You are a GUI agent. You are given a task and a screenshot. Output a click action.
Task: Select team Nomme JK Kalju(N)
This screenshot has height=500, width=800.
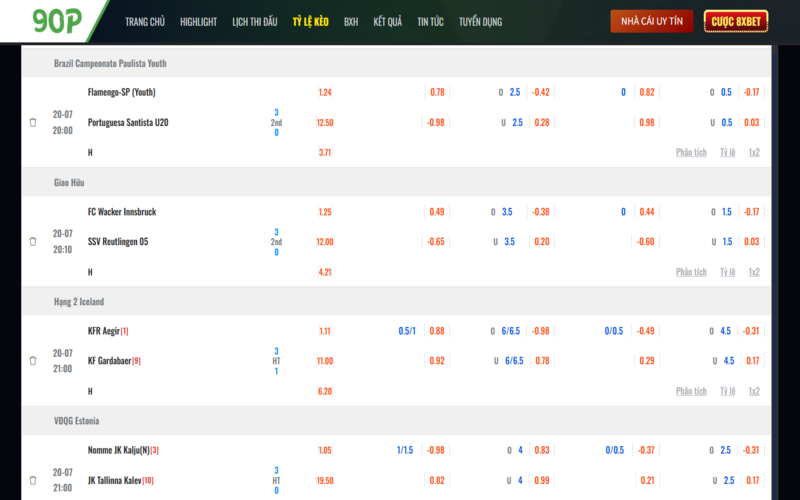[x=118, y=450]
